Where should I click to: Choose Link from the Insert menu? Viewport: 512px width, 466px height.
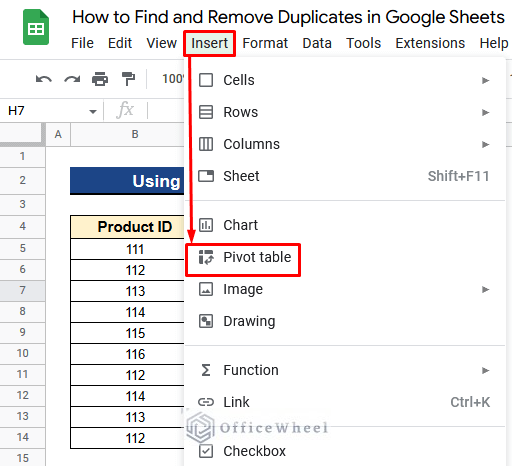tap(345, 402)
